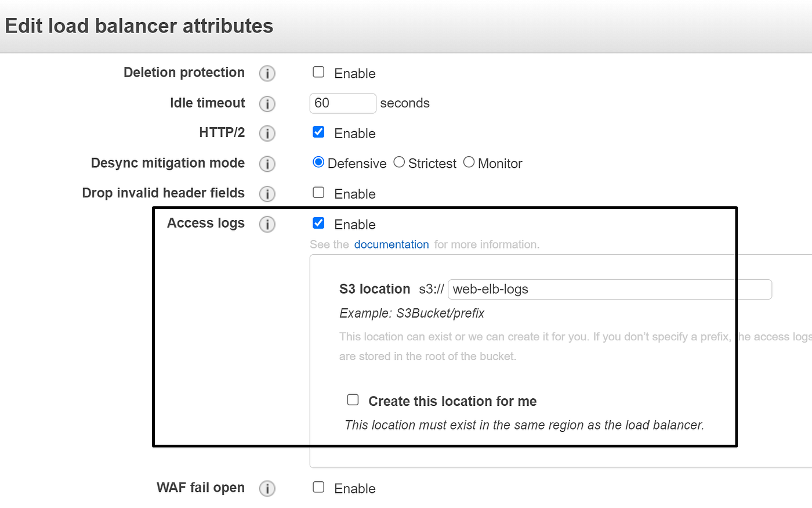Enable the WAF fail open checkbox
Image resolution: width=812 pixels, height=508 pixels.
[318, 487]
